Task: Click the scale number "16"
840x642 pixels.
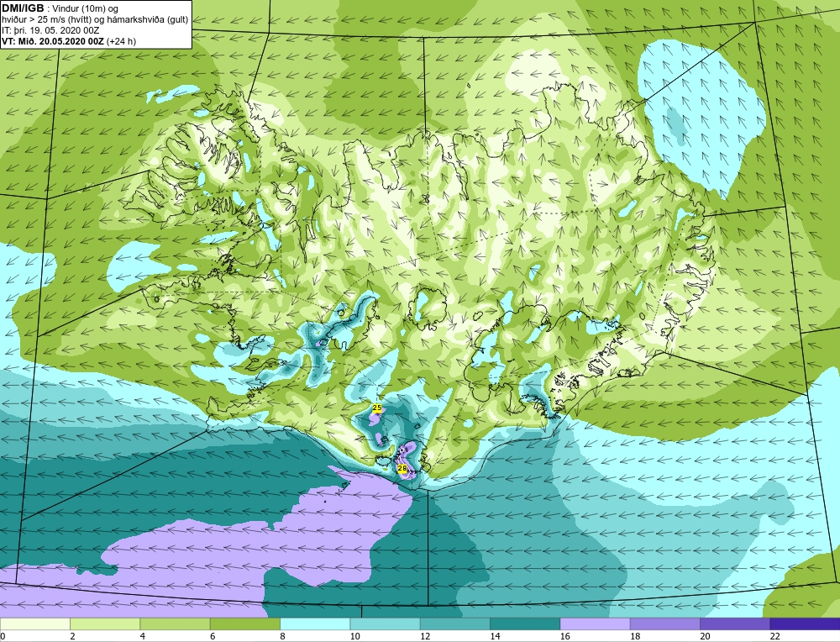Action: click(565, 637)
